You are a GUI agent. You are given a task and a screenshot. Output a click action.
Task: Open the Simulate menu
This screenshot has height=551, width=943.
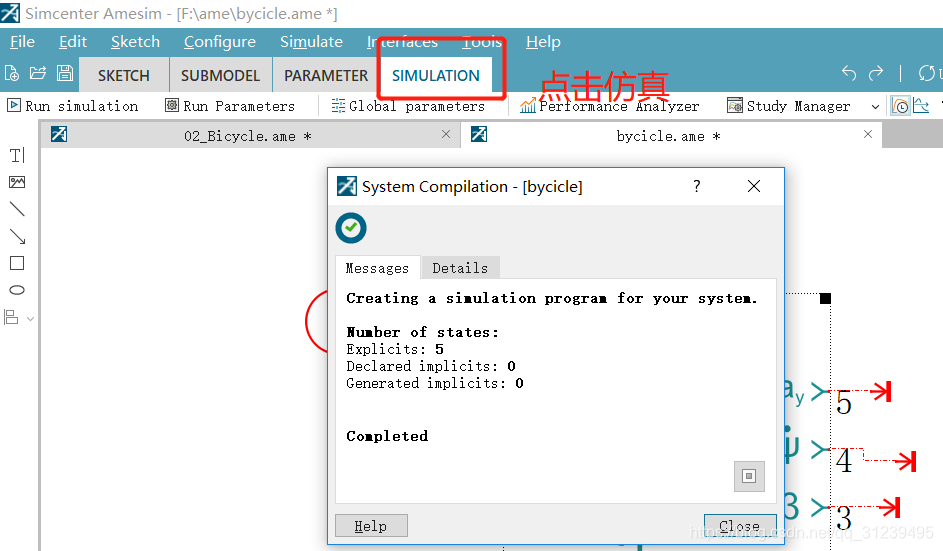(311, 42)
